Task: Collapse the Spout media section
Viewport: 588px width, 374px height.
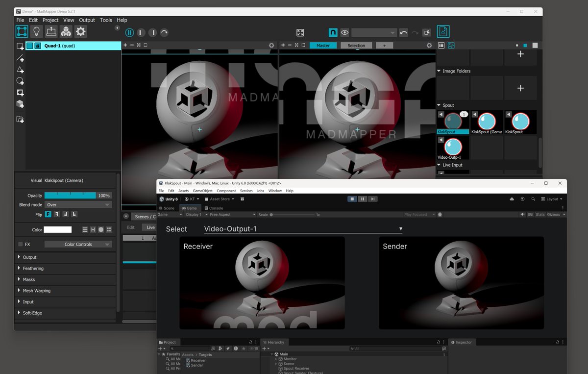Action: [439, 105]
